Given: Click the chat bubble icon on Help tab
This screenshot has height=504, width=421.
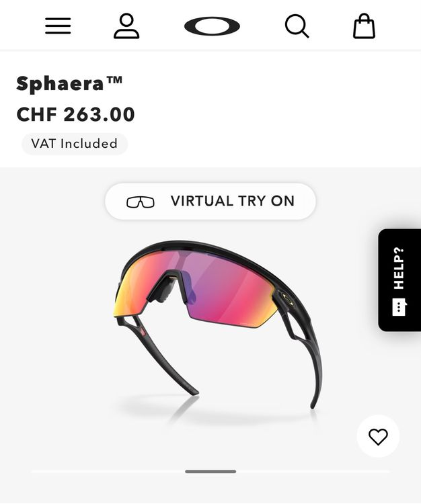Looking at the screenshot, I should (399, 307).
